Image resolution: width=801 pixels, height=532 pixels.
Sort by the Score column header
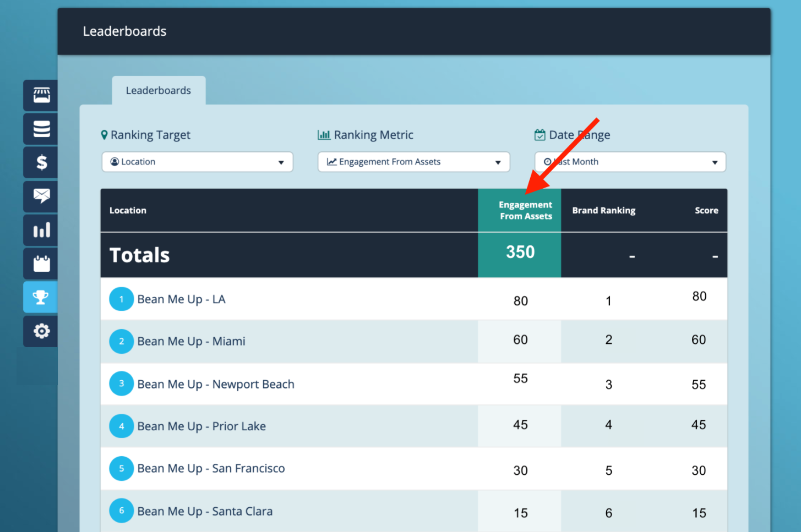point(706,210)
